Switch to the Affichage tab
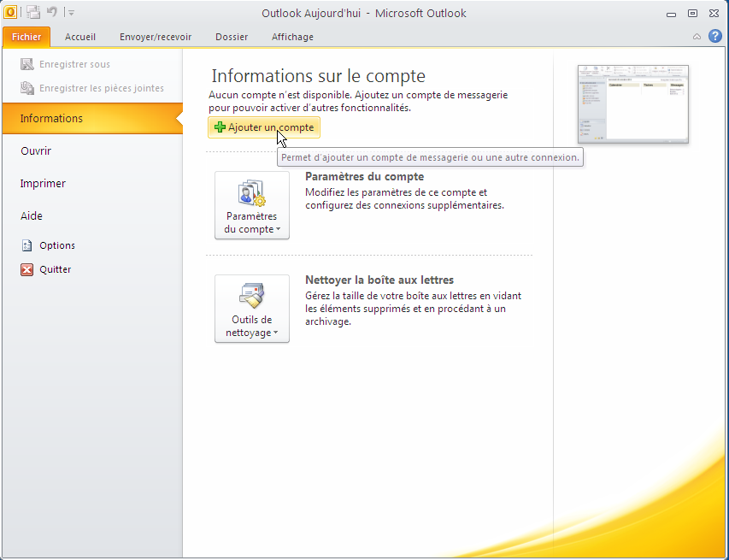The image size is (729, 560). point(292,38)
